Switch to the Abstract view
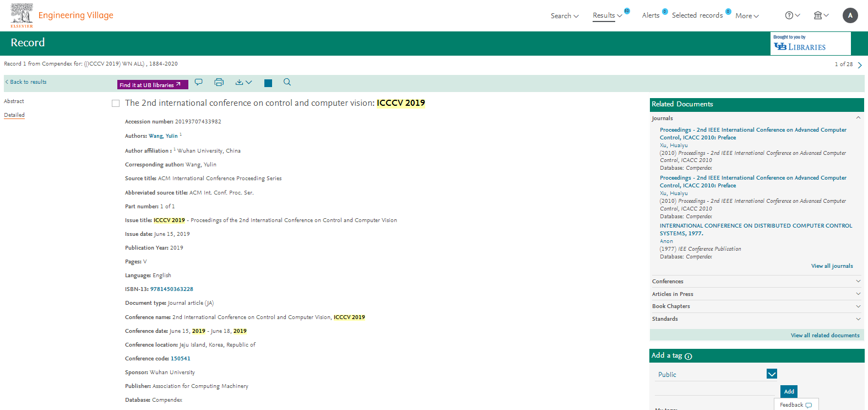This screenshot has width=868, height=410. (x=14, y=101)
